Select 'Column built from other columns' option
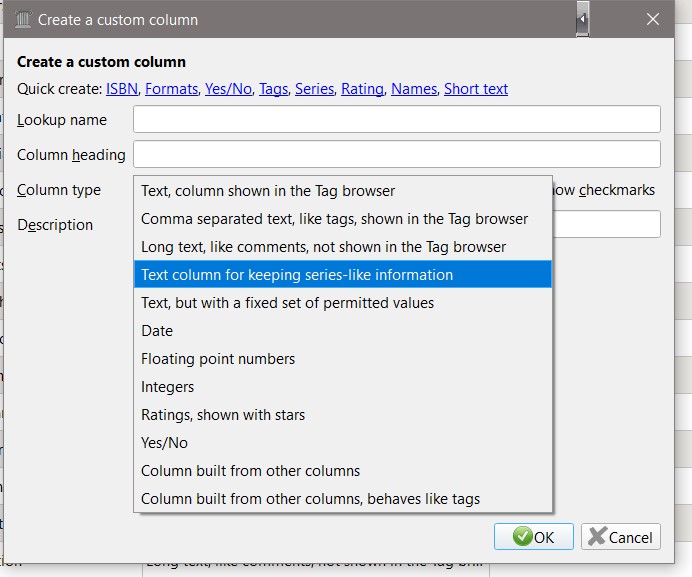The image size is (692, 577). pyautogui.click(x=250, y=471)
